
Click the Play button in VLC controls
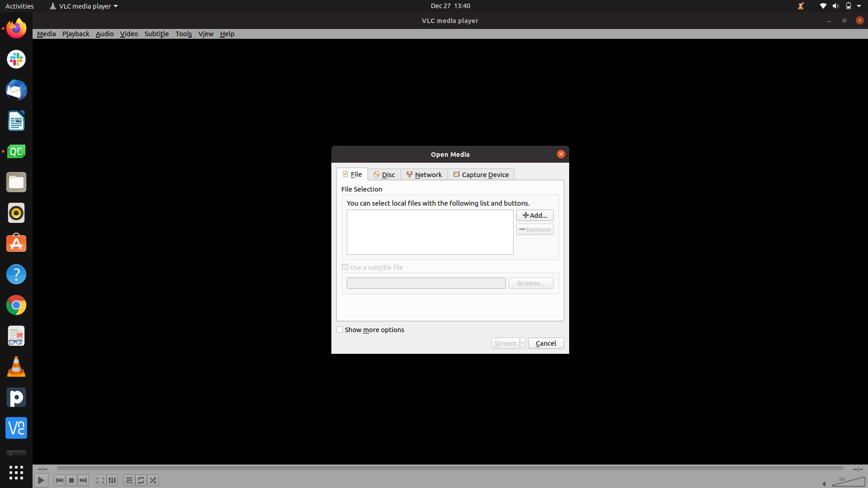pos(41,480)
